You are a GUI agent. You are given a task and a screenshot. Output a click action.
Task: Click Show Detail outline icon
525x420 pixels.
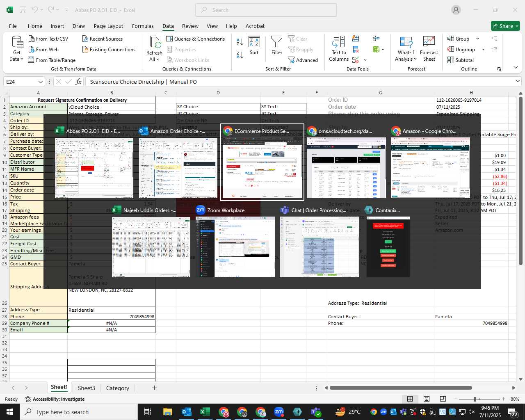(x=494, y=39)
